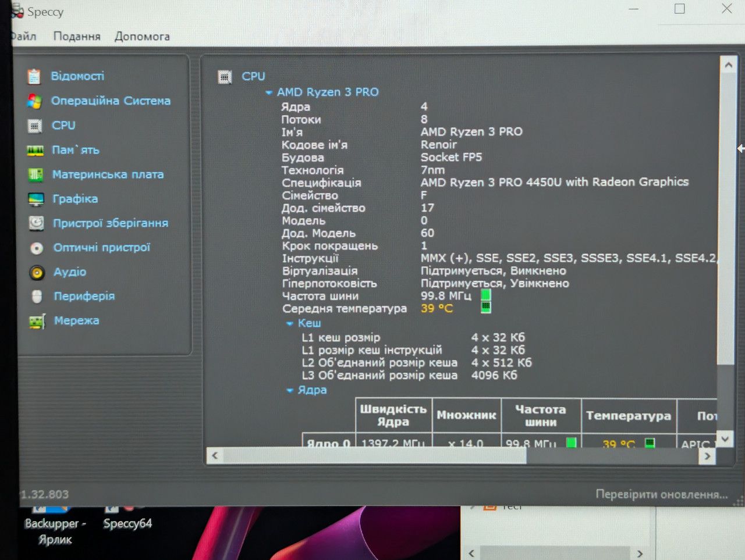745x560 pixels.
Task: Click the Операційна Система Windows icon
Action: click(x=34, y=101)
